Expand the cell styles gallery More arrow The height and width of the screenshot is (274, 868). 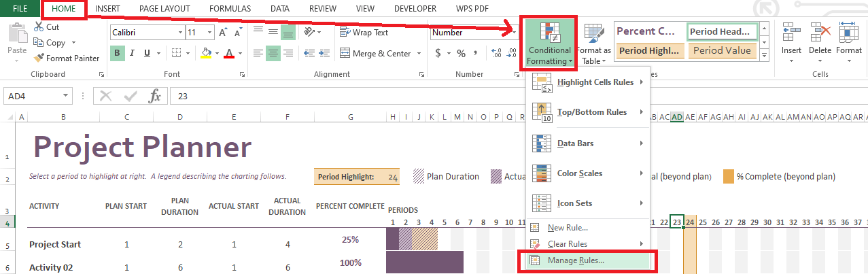[764, 55]
